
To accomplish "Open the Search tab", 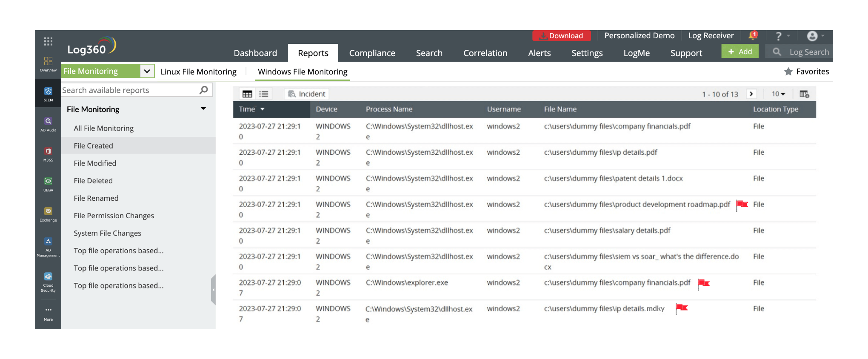I will 429,53.
